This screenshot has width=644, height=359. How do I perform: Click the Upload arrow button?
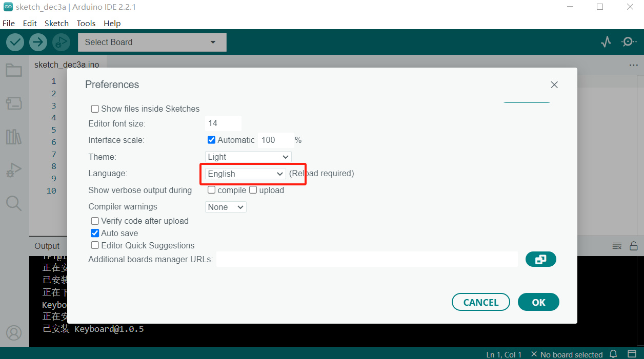tap(38, 42)
